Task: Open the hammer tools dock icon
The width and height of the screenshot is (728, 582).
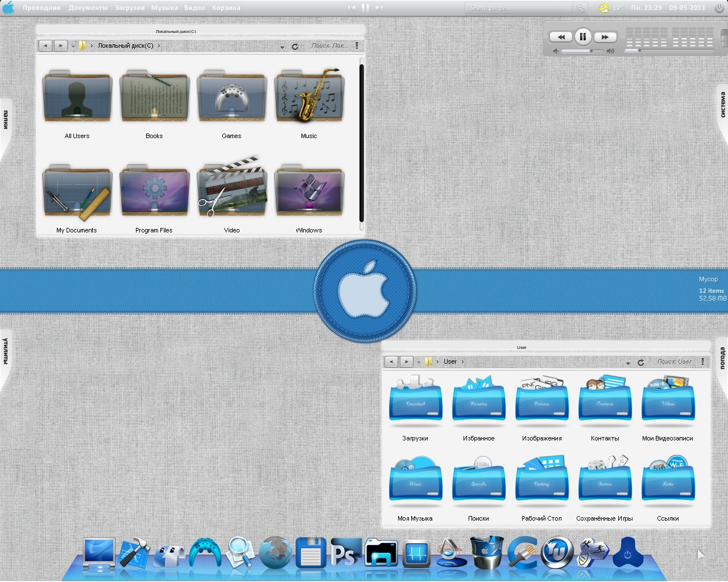Action: (x=134, y=553)
